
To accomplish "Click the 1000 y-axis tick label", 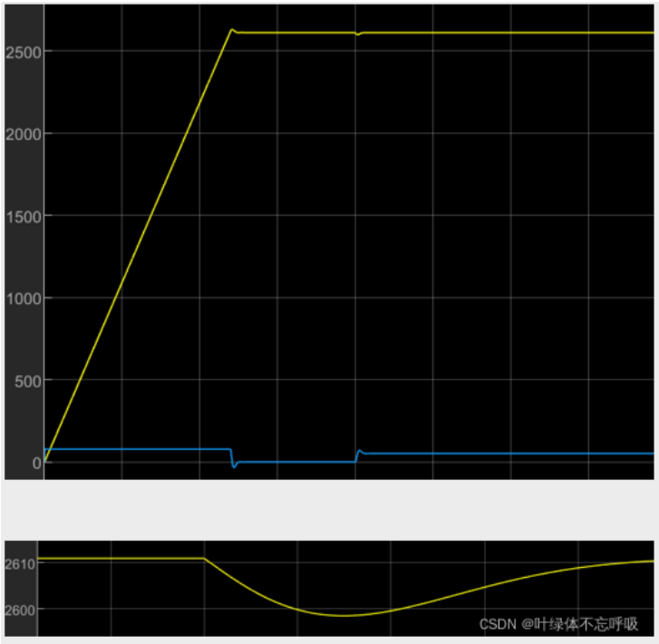I will [23, 298].
